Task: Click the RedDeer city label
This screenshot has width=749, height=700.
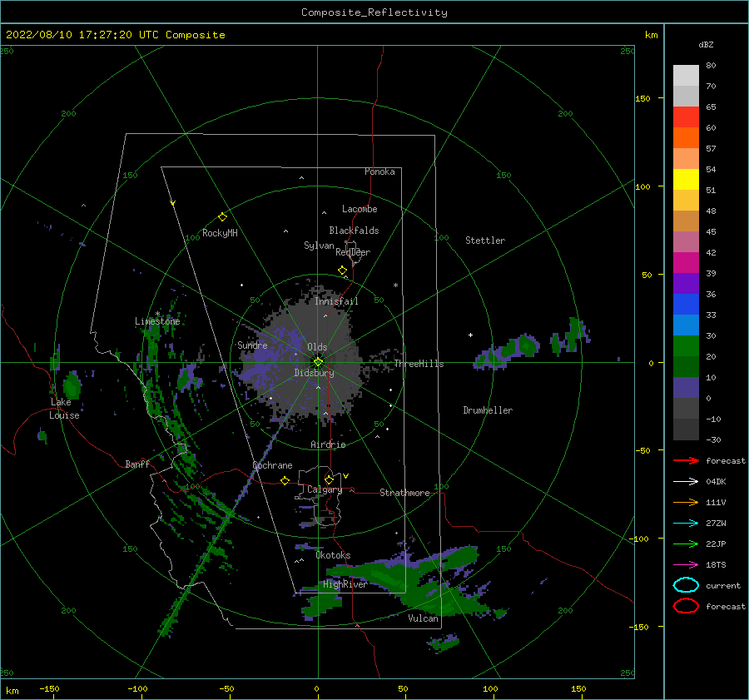Action: [x=353, y=252]
